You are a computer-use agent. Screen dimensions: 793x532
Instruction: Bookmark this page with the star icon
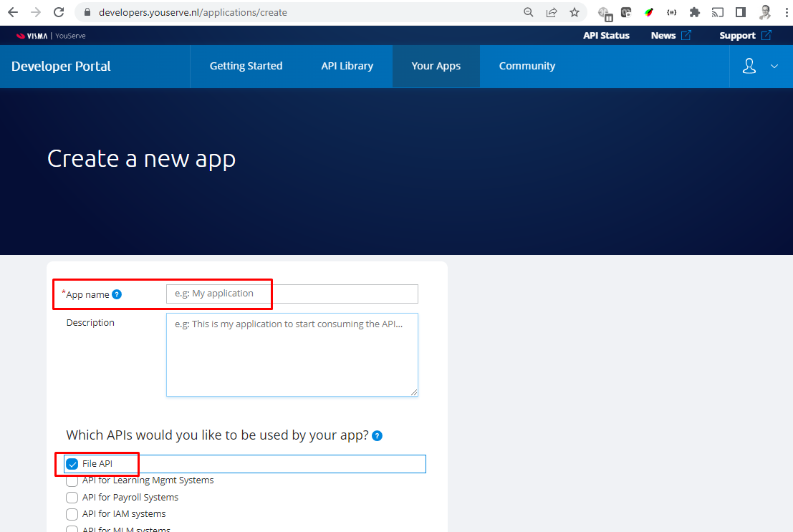tap(575, 12)
